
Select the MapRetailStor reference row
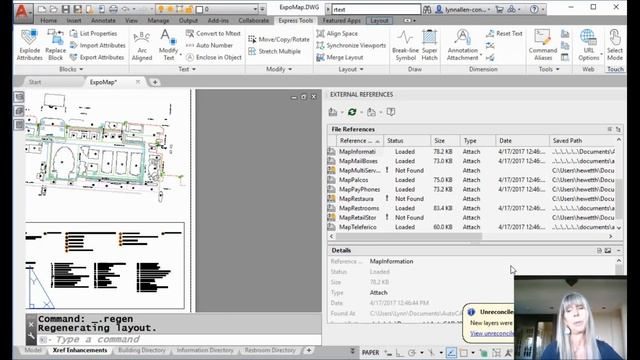pyautogui.click(x=471, y=218)
